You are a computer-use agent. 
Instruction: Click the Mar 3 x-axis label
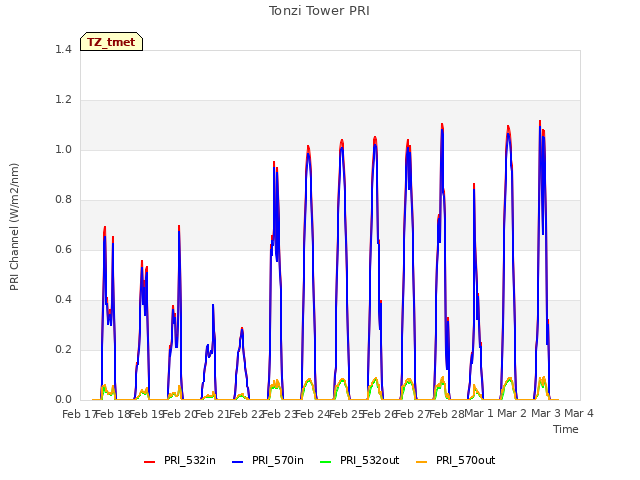point(545,413)
